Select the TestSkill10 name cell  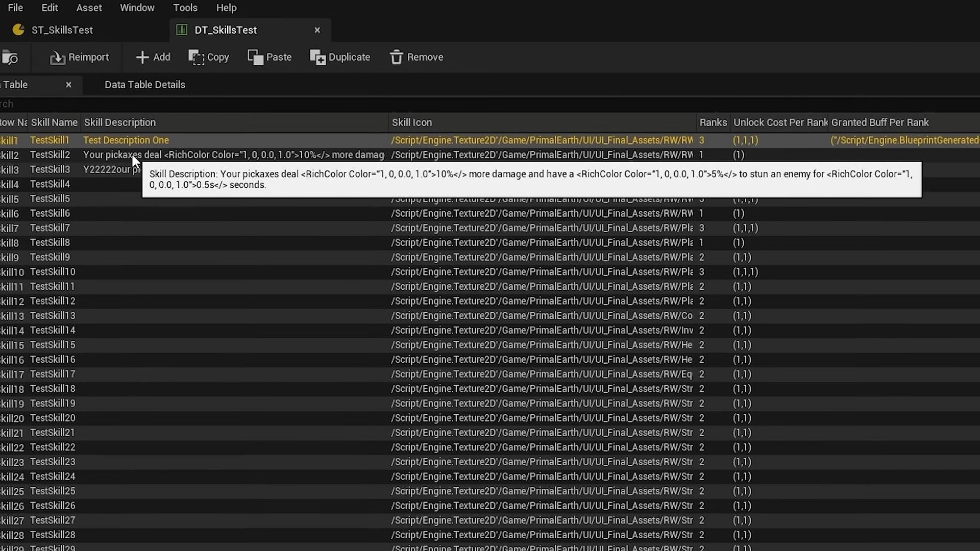coord(53,272)
